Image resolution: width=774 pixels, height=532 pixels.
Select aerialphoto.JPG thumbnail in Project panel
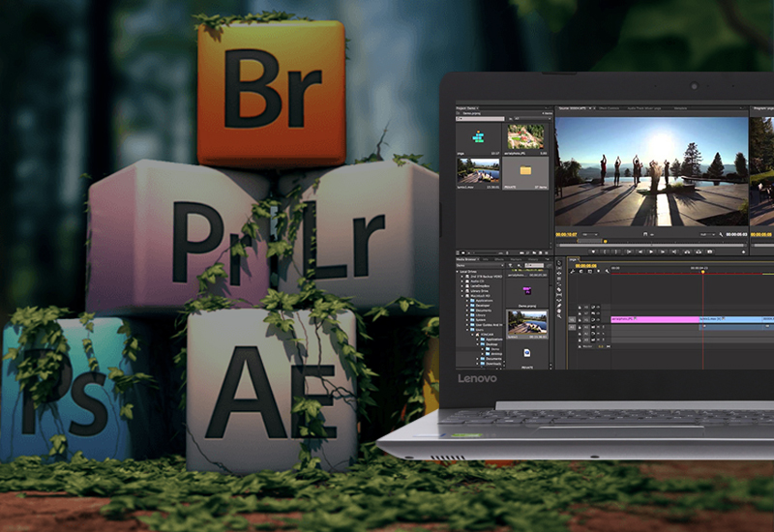[525, 136]
